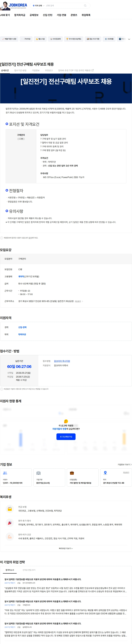Switch to the 상세요강 tab
The width and height of the screenshot is (132, 644).
tap(5, 71)
